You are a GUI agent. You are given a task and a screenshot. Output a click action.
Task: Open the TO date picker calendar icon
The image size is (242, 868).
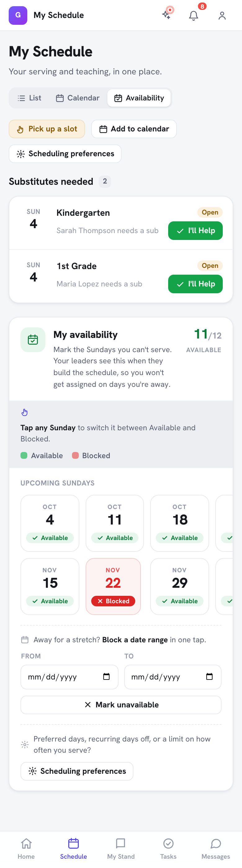[209, 676]
